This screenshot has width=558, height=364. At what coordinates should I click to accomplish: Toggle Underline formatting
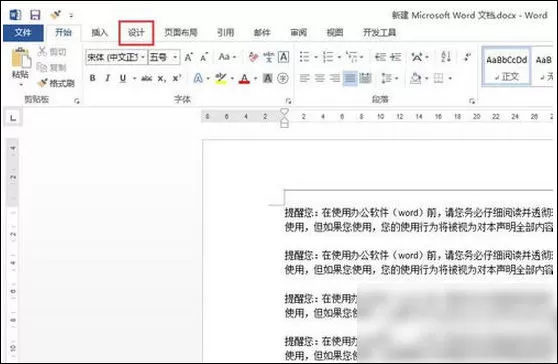[x=123, y=78]
